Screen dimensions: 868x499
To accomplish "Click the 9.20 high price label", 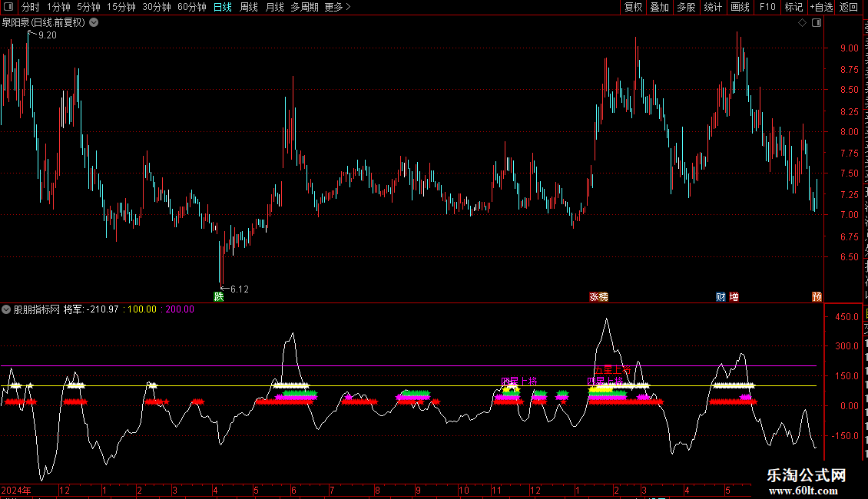I will 48,35.
